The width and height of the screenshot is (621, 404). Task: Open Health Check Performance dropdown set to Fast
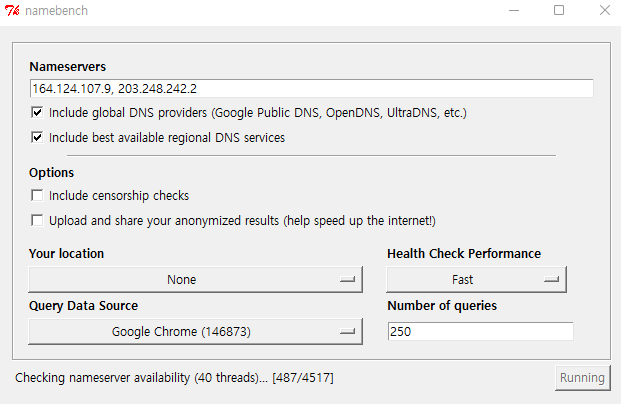coord(476,280)
